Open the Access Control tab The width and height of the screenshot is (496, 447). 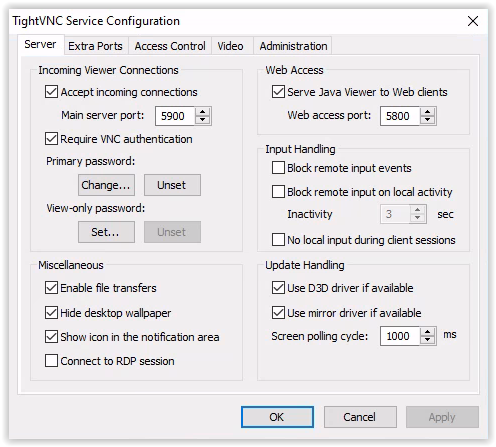point(170,46)
